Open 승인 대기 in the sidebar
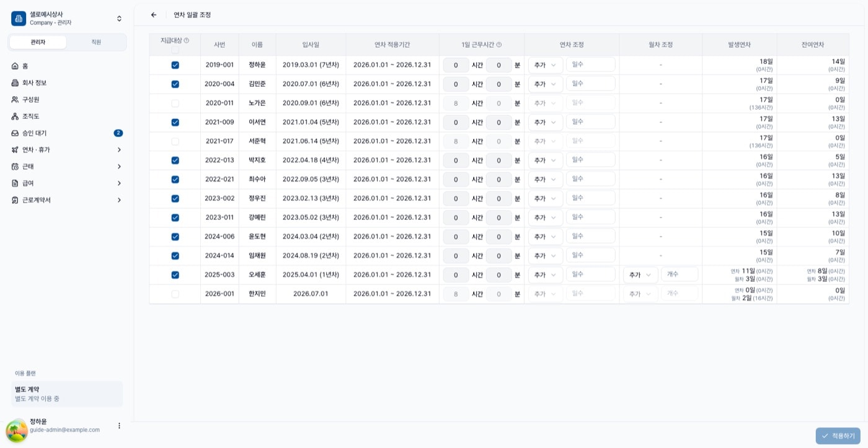 [67, 133]
